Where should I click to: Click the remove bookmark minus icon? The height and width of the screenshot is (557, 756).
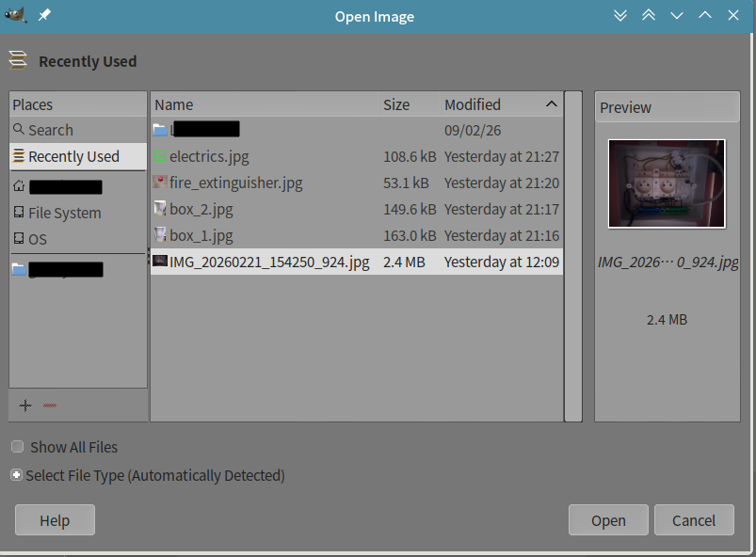pos(50,406)
